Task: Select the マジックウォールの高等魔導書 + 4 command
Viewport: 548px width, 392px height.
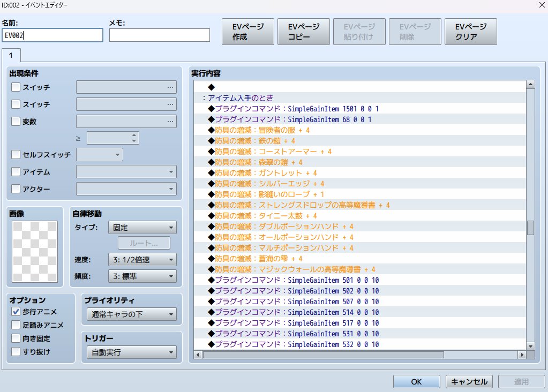Action: [x=359, y=269]
